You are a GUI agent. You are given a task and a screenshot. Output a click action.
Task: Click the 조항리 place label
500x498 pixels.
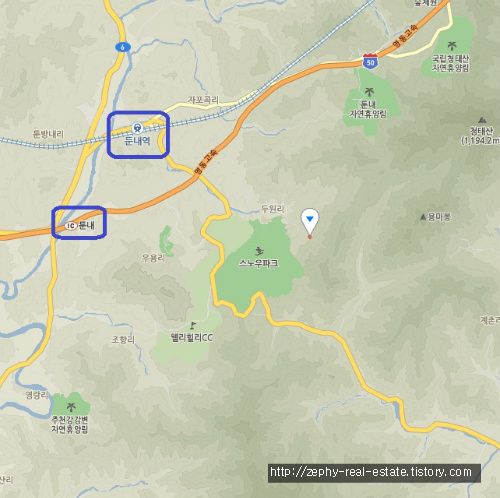[123, 340]
